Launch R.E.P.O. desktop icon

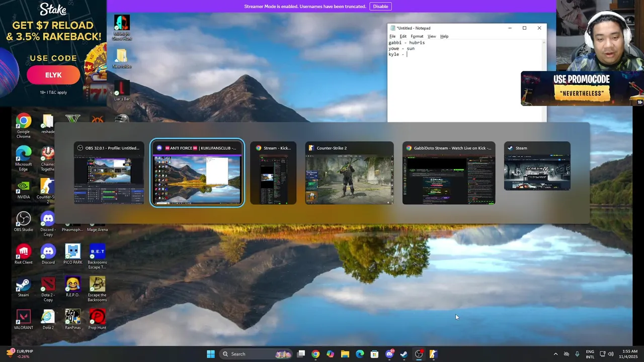[72, 287]
